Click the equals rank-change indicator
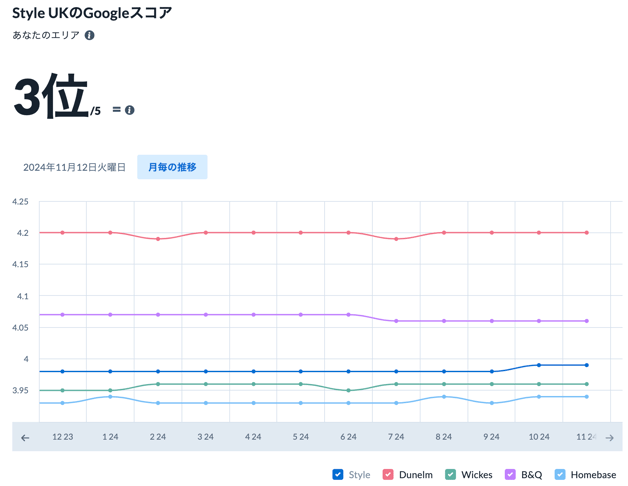 point(117,109)
